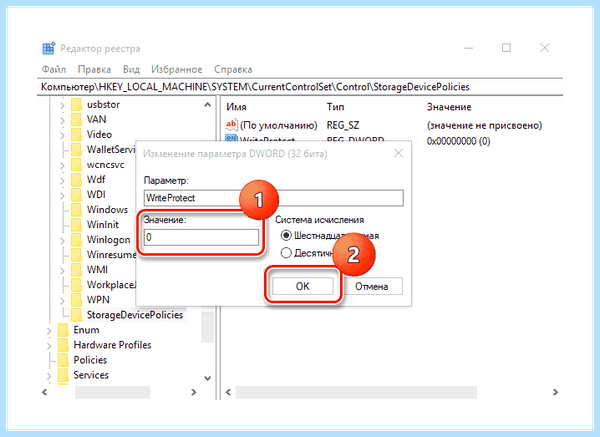
Task: Click tree pane scroll down arrow
Action: click(x=207, y=378)
